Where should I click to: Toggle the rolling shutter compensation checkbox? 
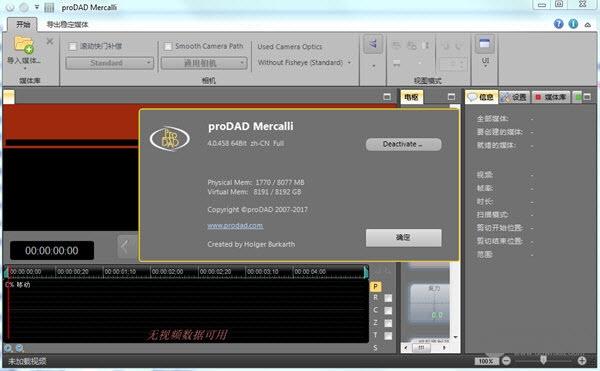click(72, 47)
